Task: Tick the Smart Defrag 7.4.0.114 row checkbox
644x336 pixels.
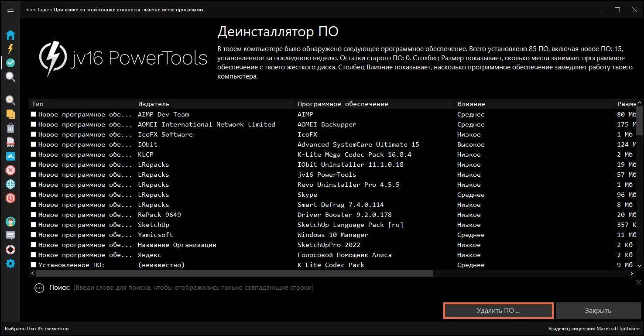Action: (x=34, y=205)
